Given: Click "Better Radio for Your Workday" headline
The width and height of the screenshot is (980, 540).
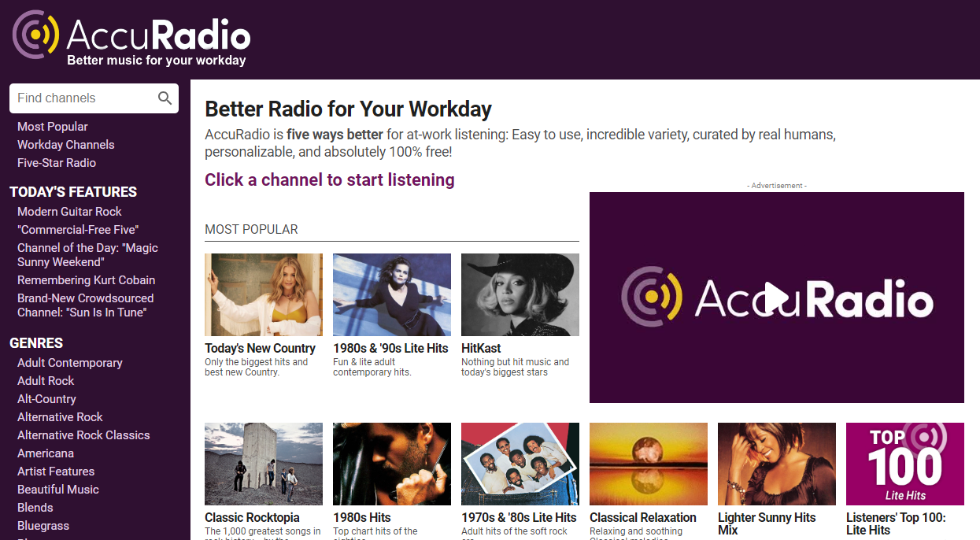Looking at the screenshot, I should click(348, 109).
